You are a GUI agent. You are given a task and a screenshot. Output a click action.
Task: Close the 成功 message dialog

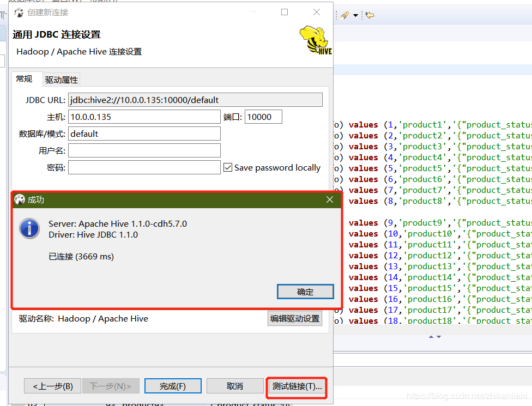[330, 199]
